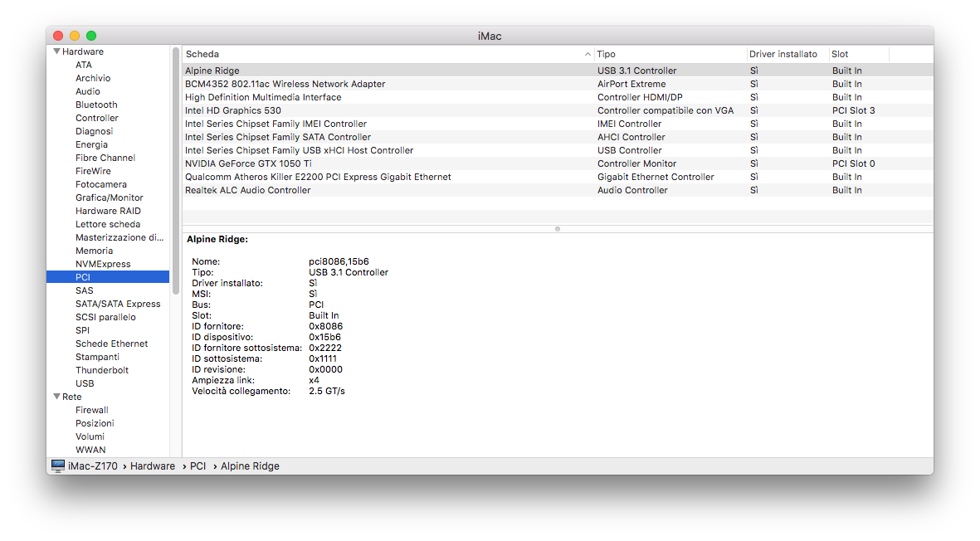Select Intel Series Chipset Family SATA Controller row

coord(558,137)
